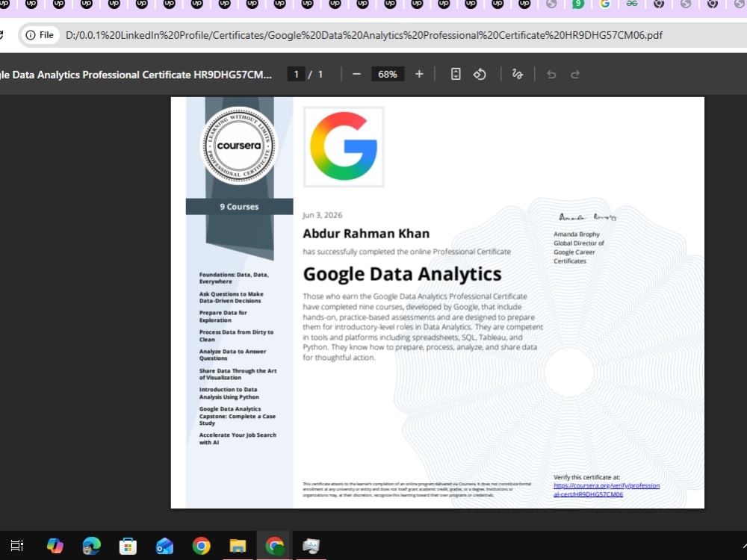Click the page number field showing 1
The image size is (747, 560).
297,74
